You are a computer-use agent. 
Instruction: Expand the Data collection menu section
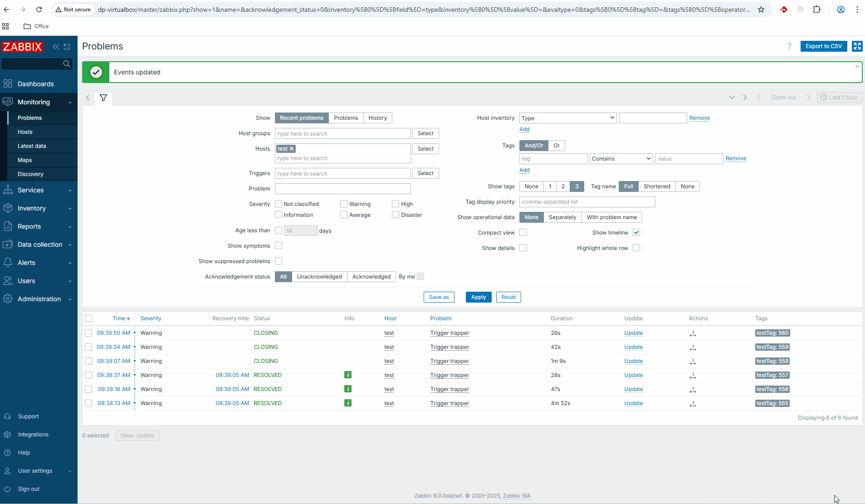(39, 245)
